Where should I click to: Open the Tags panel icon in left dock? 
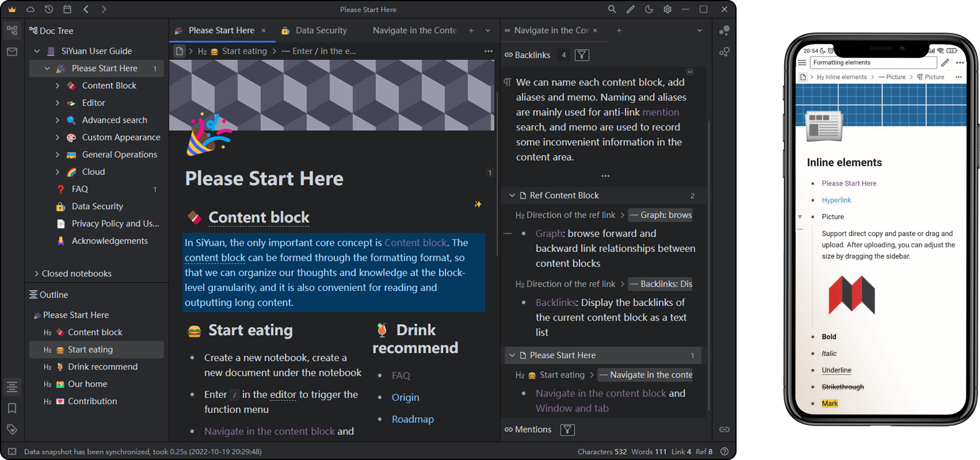[12, 430]
